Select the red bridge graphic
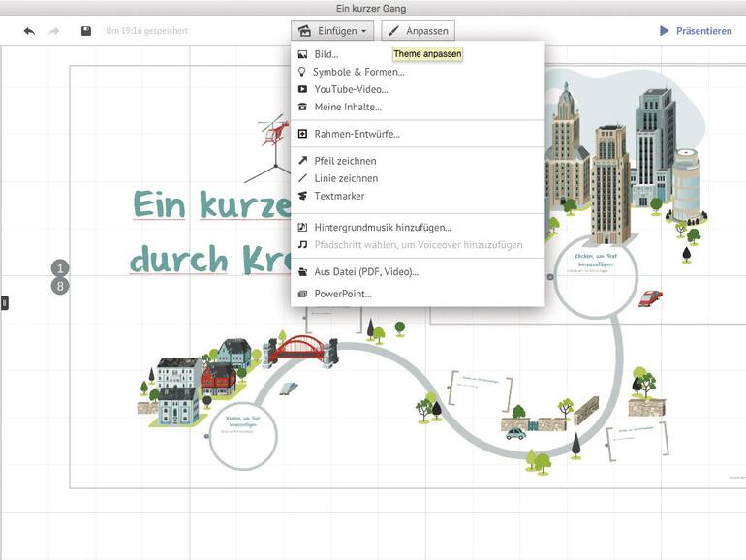 (x=300, y=351)
